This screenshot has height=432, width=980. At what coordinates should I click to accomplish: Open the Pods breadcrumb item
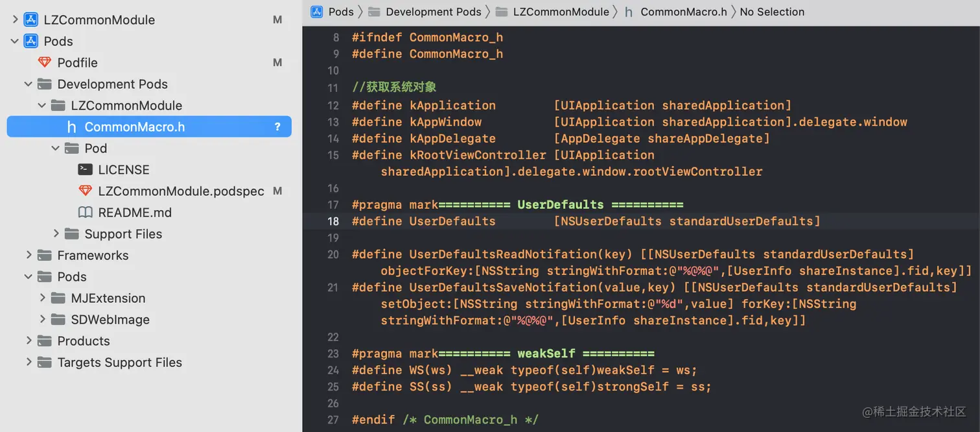tap(341, 12)
